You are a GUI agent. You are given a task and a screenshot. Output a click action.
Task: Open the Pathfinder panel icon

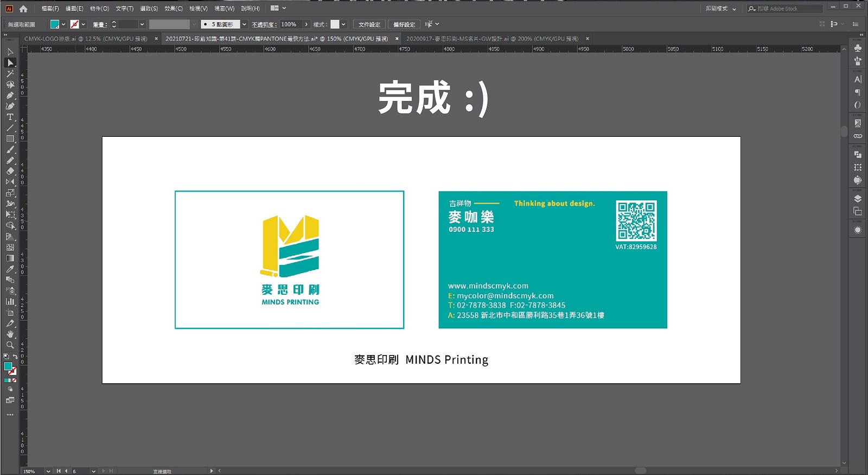pos(858,155)
